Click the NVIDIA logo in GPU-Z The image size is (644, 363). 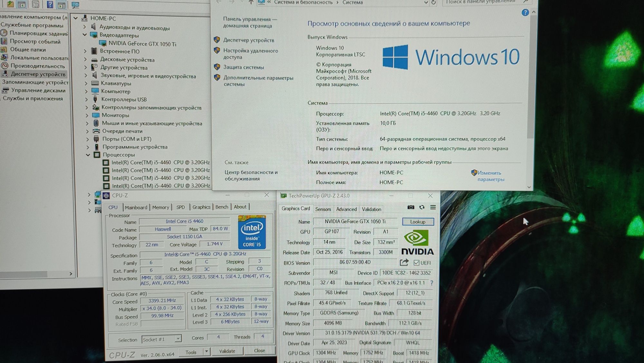(417, 242)
